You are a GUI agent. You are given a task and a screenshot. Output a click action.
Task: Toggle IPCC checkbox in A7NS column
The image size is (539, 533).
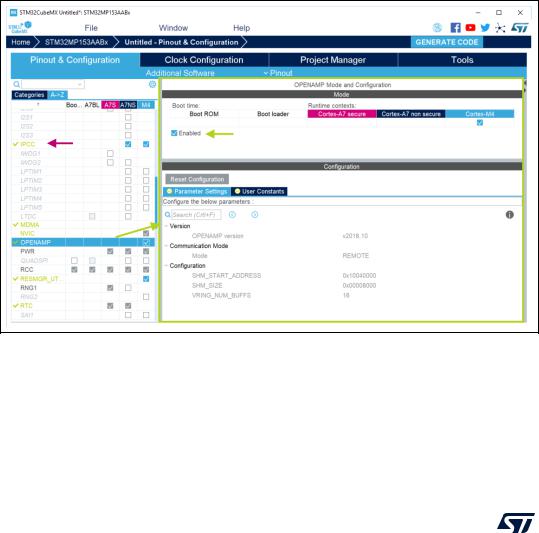coord(128,144)
